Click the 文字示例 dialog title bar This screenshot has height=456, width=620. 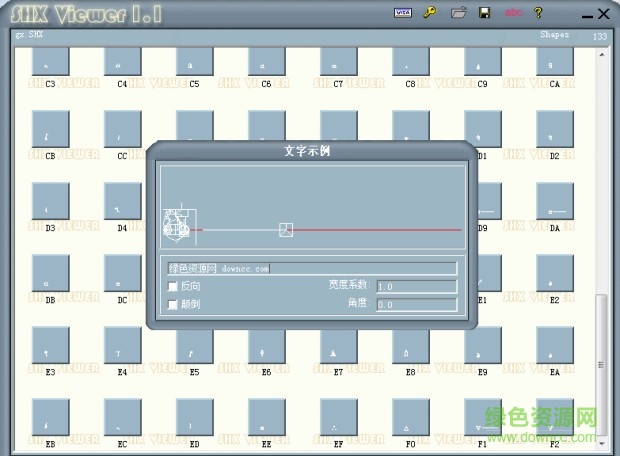coord(312,152)
